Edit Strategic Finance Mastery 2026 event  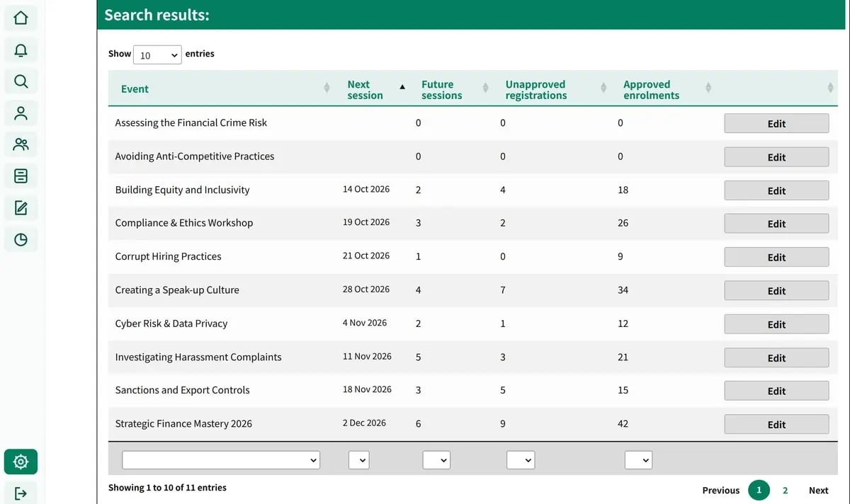coord(776,424)
